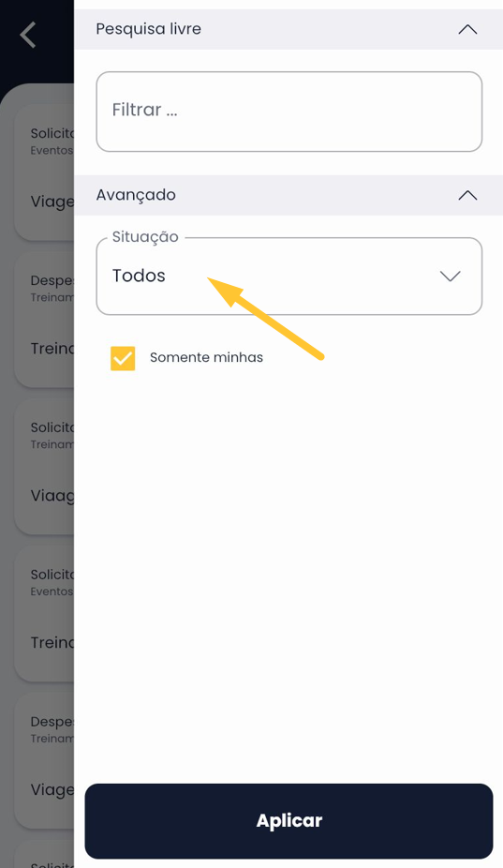The height and width of the screenshot is (868, 503).
Task: Apply filters with the Aplicar button
Action: [x=288, y=821]
